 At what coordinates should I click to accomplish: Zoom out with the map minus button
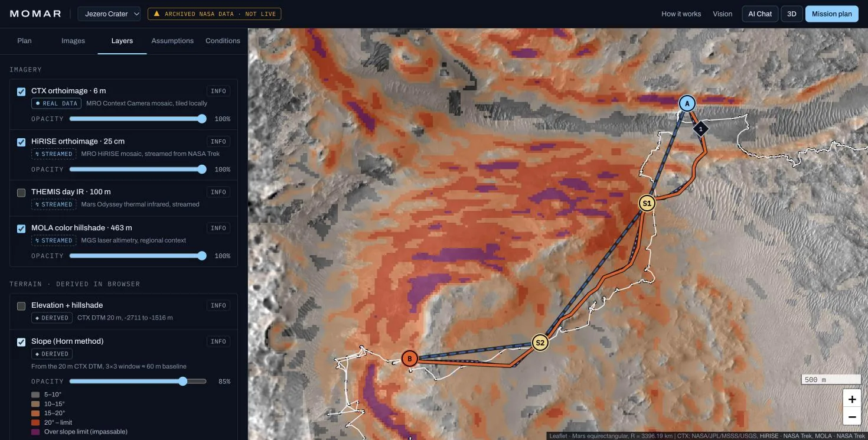tap(852, 417)
